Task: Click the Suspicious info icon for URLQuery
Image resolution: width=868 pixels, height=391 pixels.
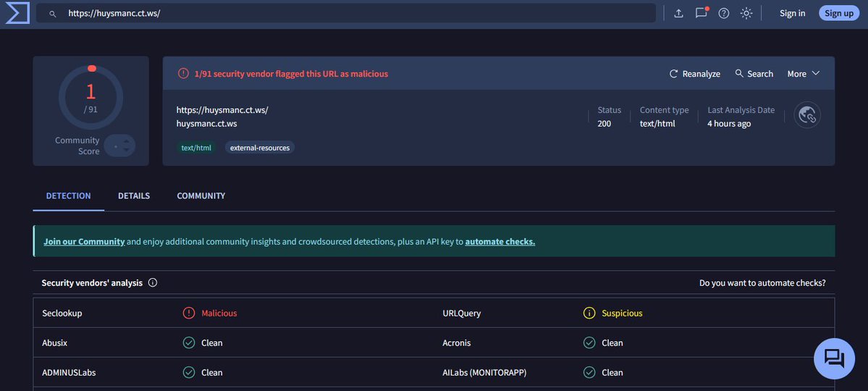Action: click(589, 313)
